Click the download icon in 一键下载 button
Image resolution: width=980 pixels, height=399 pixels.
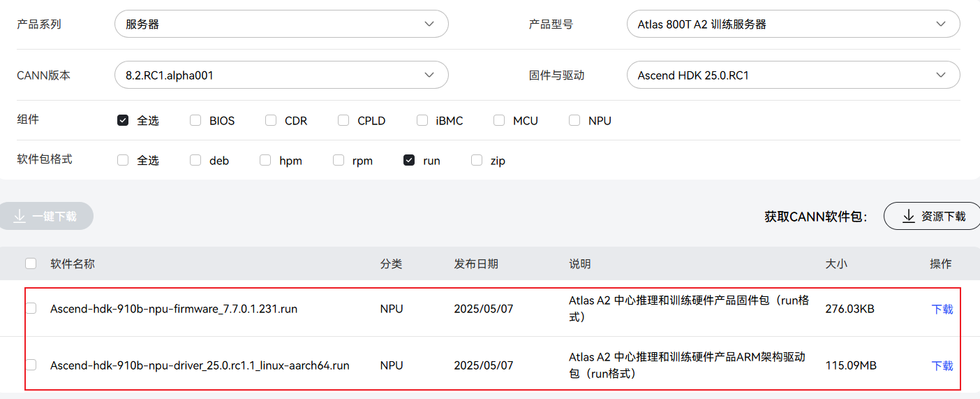[20, 216]
